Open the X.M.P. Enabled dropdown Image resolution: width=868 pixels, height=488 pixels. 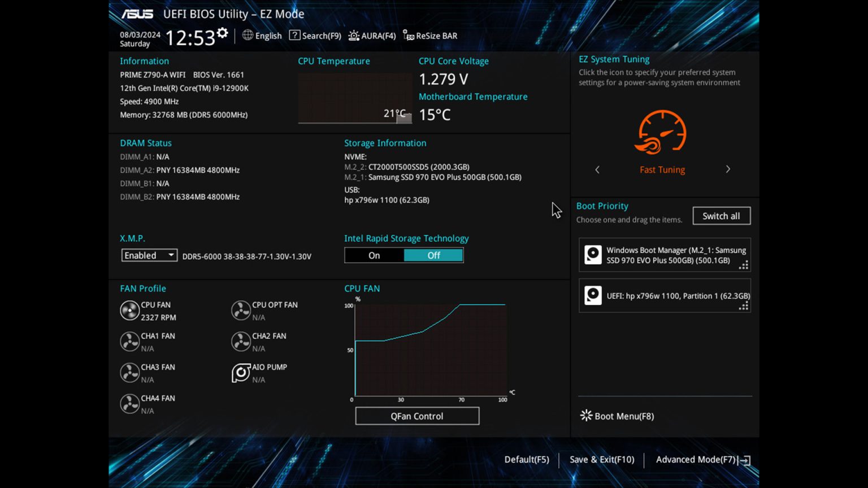149,255
